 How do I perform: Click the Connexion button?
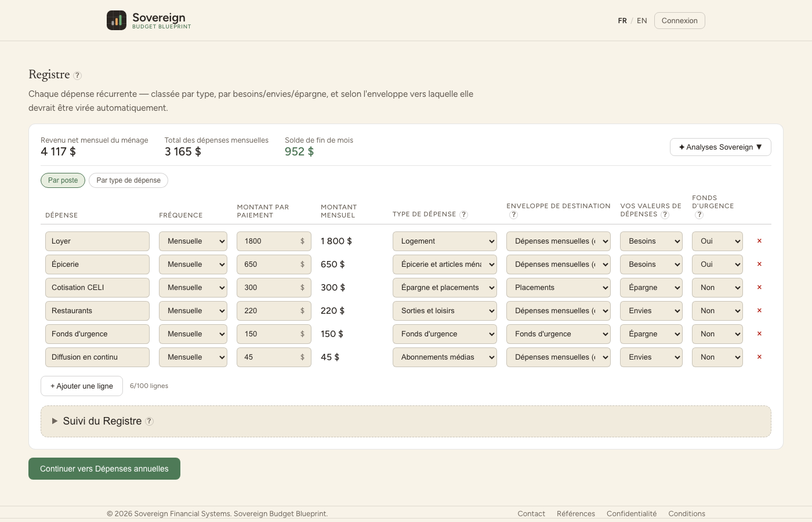(x=680, y=21)
